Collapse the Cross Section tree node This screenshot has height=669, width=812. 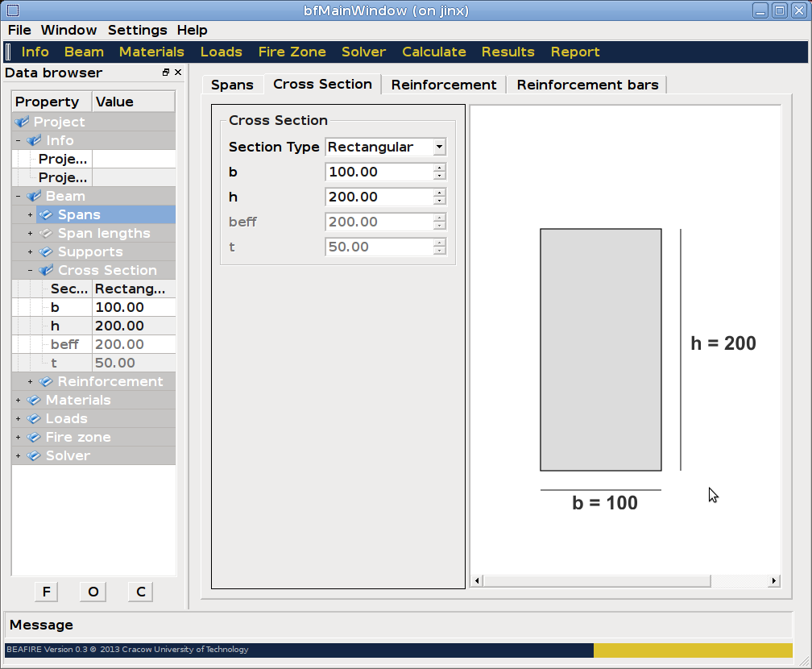point(30,270)
